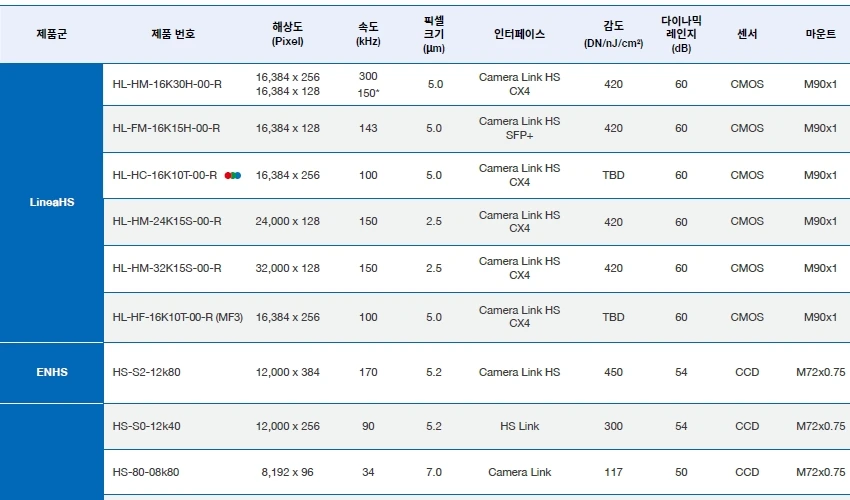Click the Camera Link HS SFP+ interface cell
Screen dimensions: 850x500
[519, 128]
